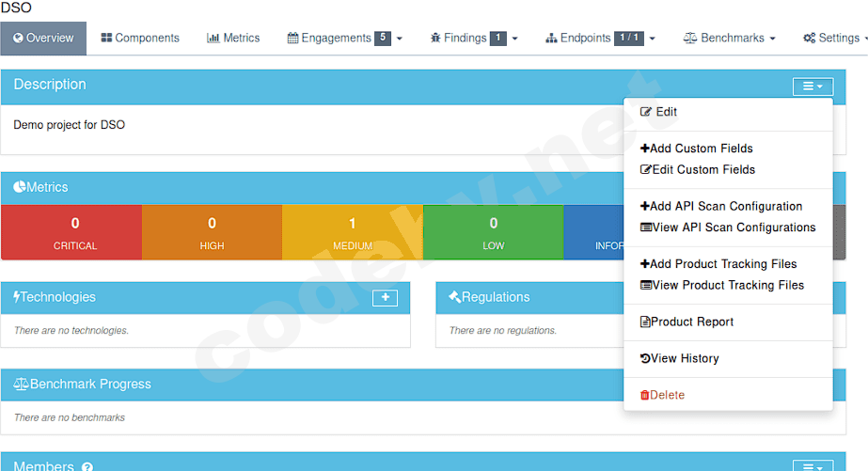Open the Metrics tab

pyautogui.click(x=233, y=39)
